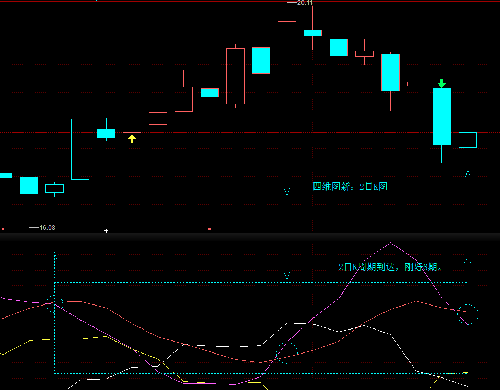Select the cyan A marker under the last candle
Viewport: 500px width, 390px height.
[468, 174]
